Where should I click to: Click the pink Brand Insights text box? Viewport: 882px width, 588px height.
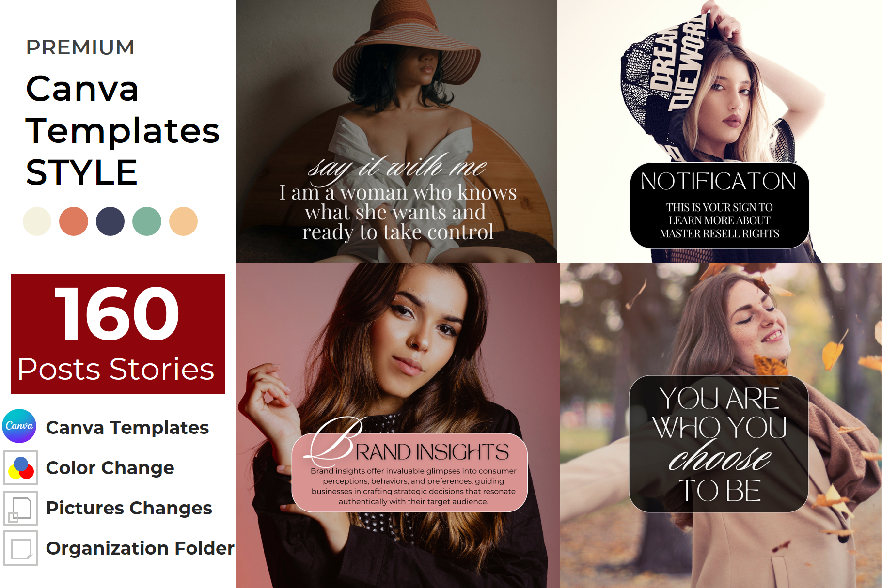pyautogui.click(x=409, y=472)
